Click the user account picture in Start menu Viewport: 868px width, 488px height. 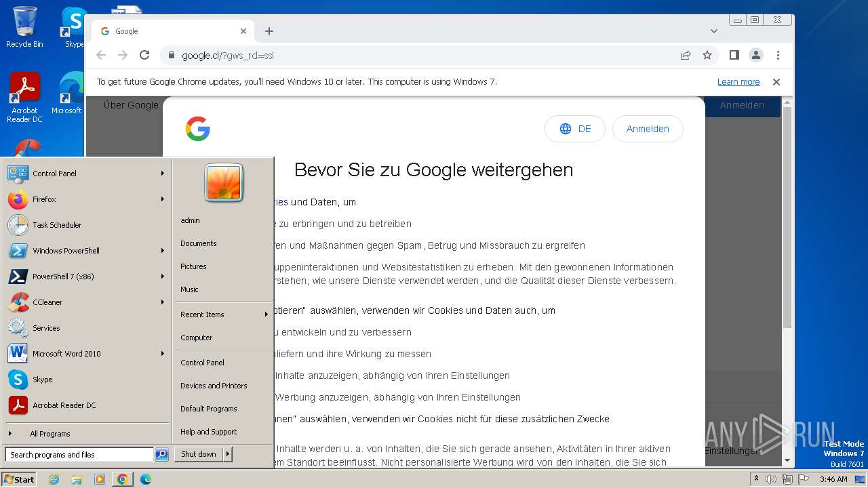(224, 183)
